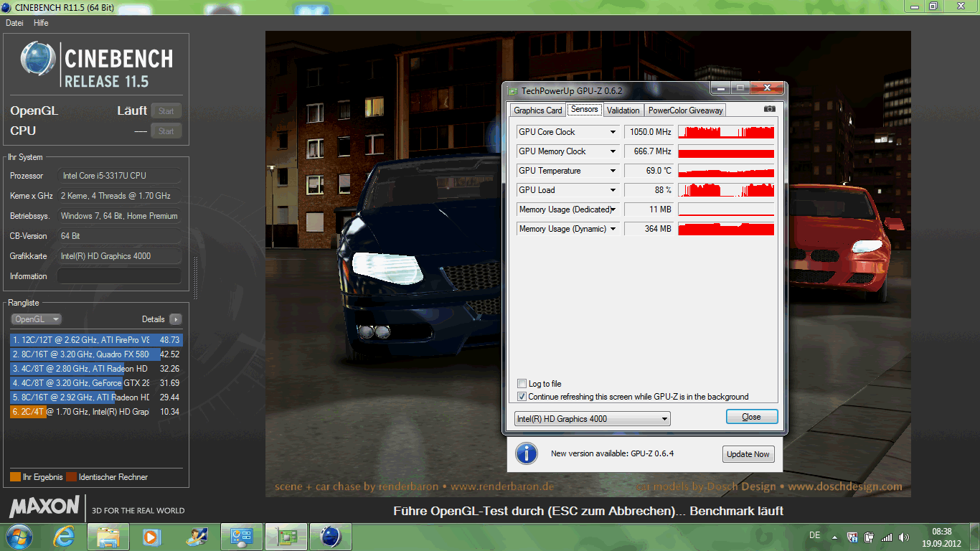Open Windows Media Player taskbar icon
Viewport: 980px width, 551px height.
click(151, 536)
